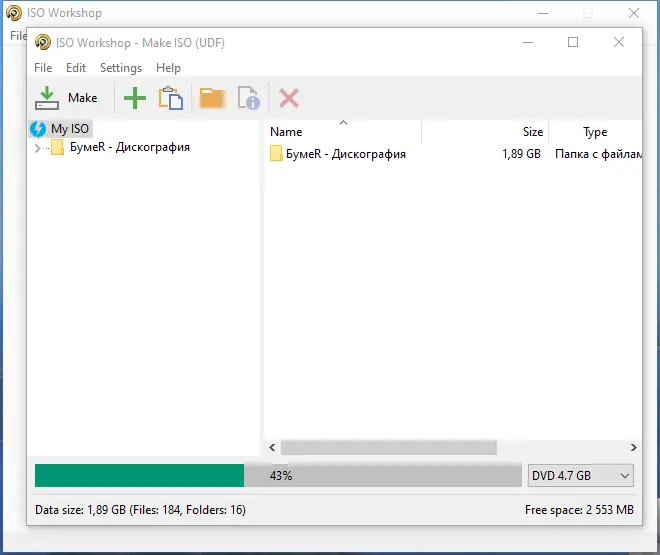Click the Free space 2 553 MB status text
660x555 pixels.
[579, 510]
